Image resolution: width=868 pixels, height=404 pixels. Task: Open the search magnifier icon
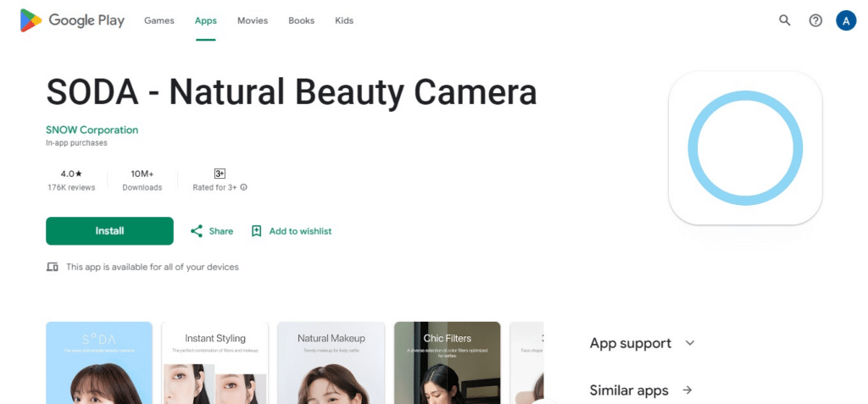coord(784,20)
